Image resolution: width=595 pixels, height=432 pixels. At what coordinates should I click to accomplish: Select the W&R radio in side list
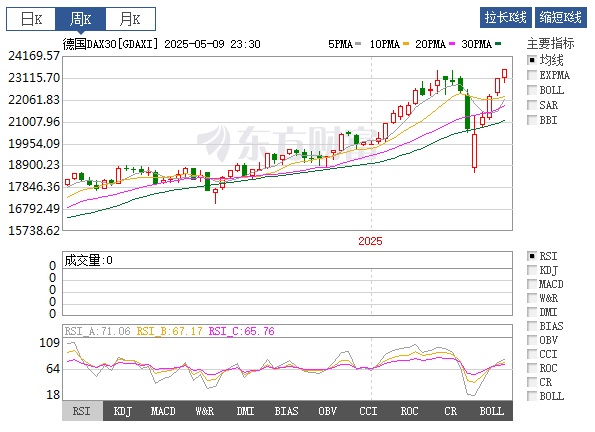click(532, 298)
